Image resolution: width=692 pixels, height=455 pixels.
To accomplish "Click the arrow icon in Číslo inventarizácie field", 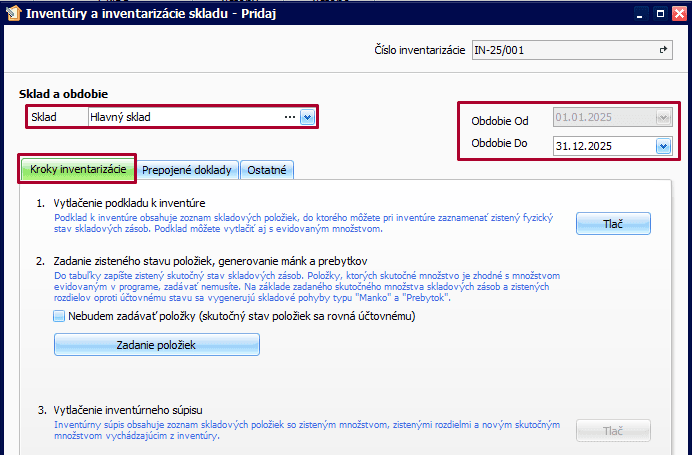I will tap(662, 49).
